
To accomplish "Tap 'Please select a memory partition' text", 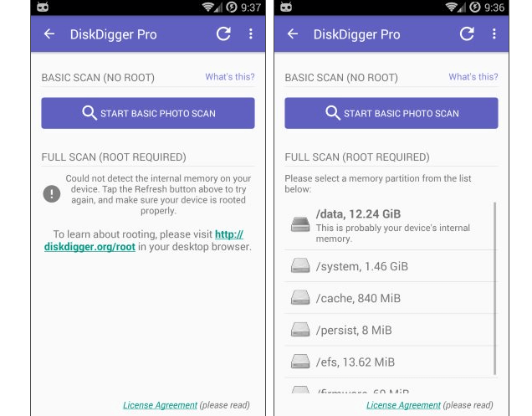I will tap(377, 183).
